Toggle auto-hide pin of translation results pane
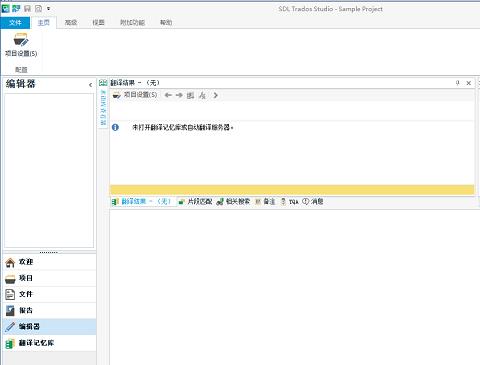480x365 pixels. [x=458, y=83]
